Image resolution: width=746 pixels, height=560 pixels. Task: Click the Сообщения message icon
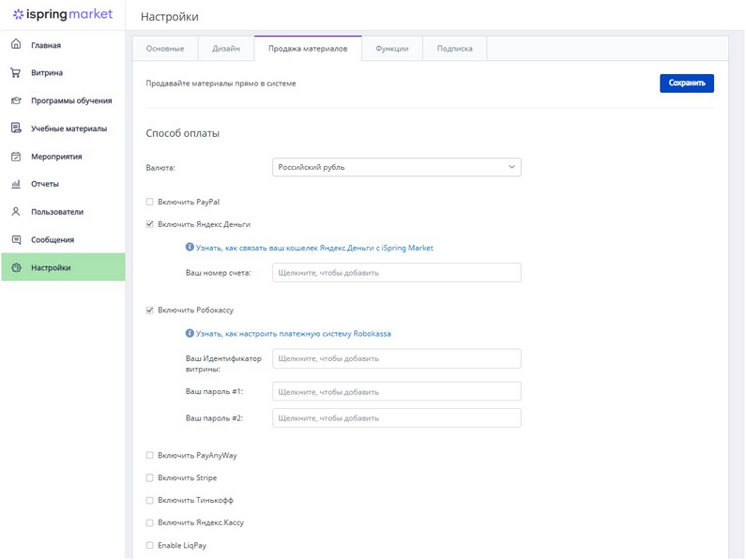point(16,239)
